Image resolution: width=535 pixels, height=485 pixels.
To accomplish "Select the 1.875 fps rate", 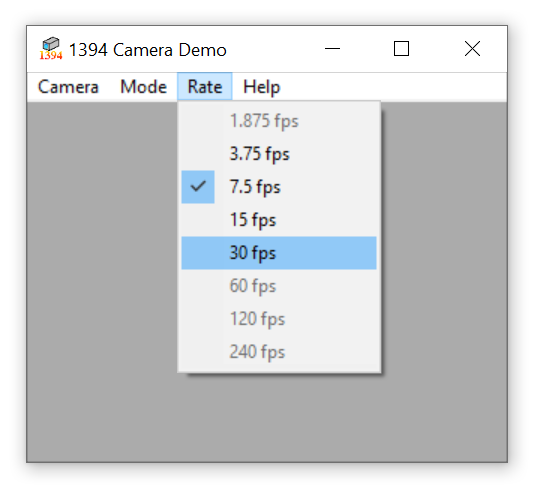I will 279,121.
